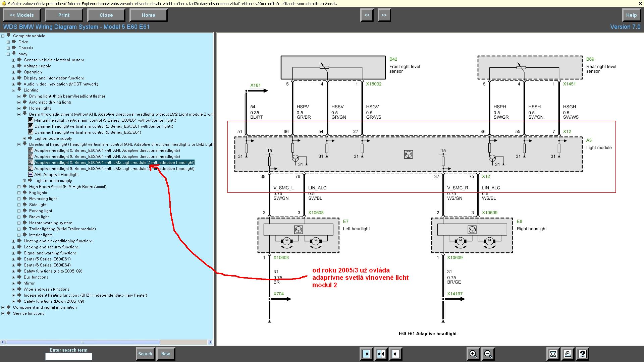Open Help from the top bar
The height and width of the screenshot is (362, 644).
coord(631,15)
